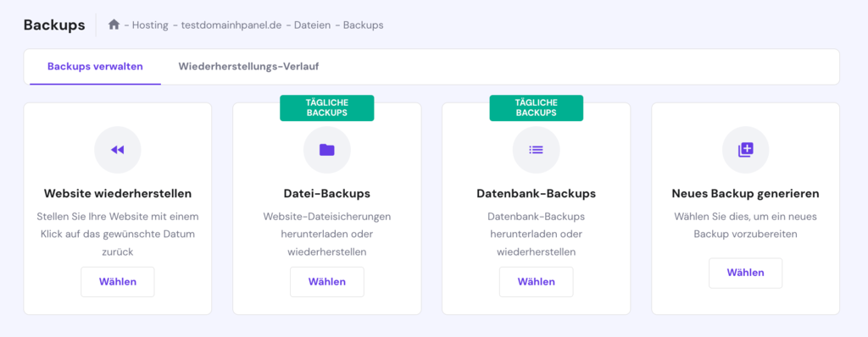
Task: Open the testdomainhpanel.de breadcrumb link
Action: point(231,25)
